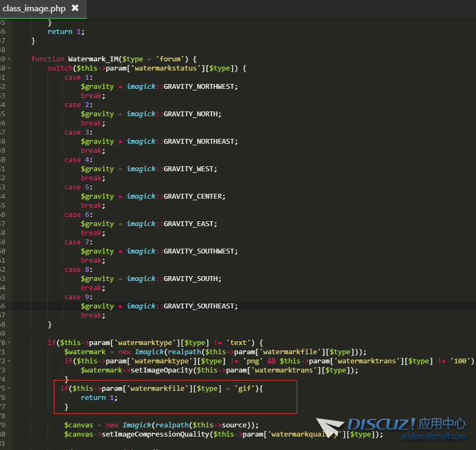476x450 pixels.
Task: Click the '100' string literal
Action: click(x=460, y=361)
